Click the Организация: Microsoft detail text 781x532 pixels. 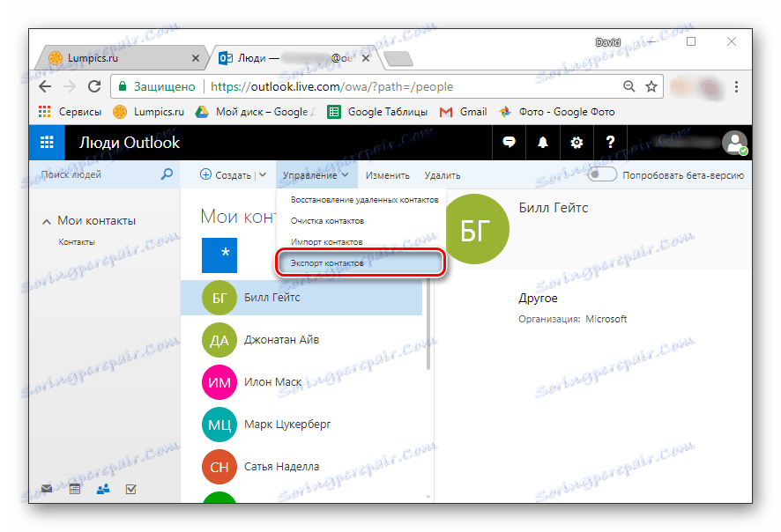click(x=572, y=319)
